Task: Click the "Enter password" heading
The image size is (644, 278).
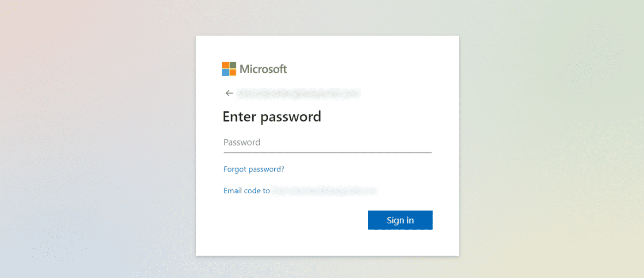Action: tap(272, 117)
